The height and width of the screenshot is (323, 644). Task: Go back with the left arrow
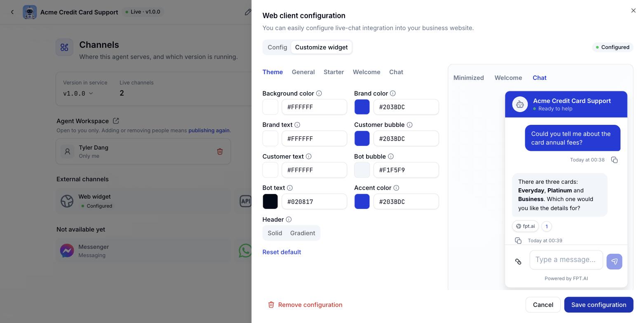pos(12,12)
